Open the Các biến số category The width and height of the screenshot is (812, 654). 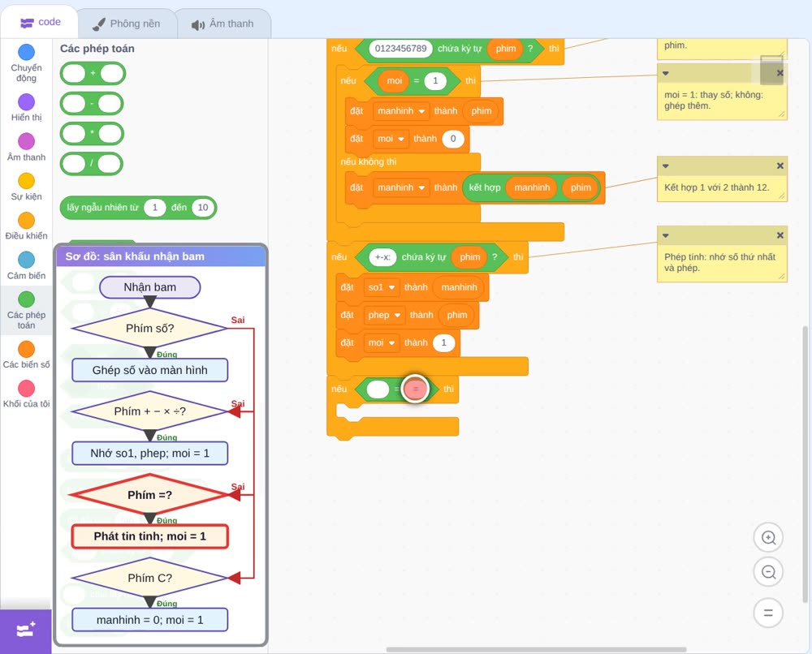pyautogui.click(x=27, y=355)
